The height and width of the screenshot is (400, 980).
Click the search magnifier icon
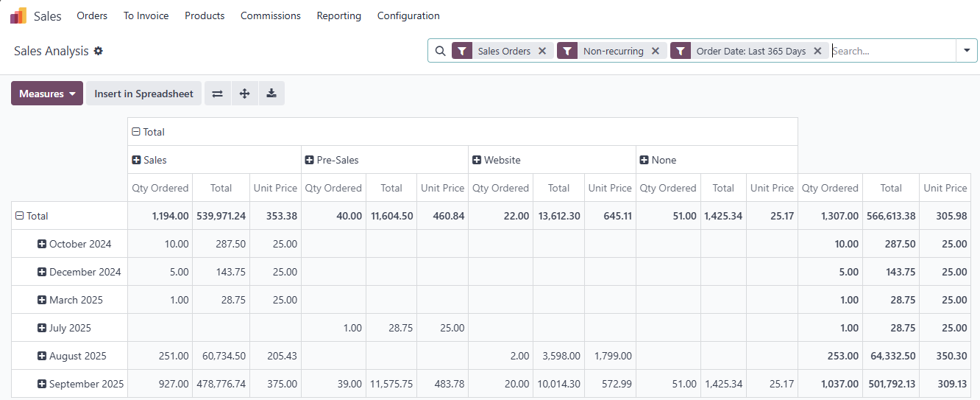tap(440, 51)
